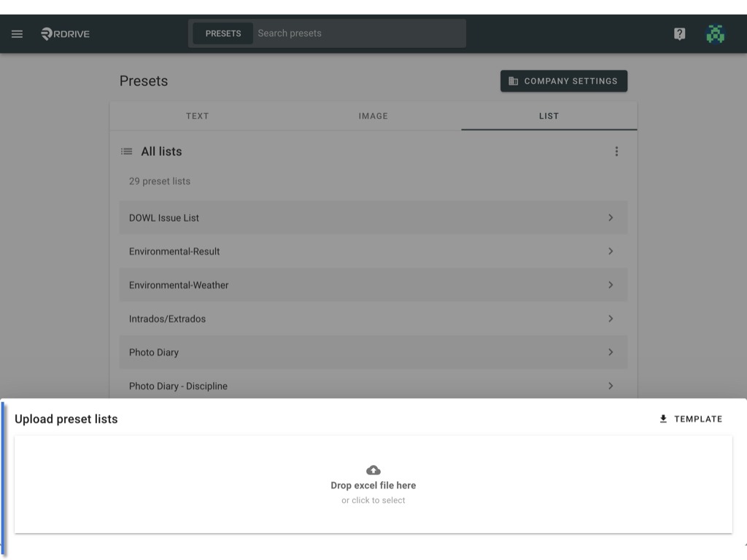
Task: Click the 'or click to select' text
Action: pyautogui.click(x=373, y=500)
